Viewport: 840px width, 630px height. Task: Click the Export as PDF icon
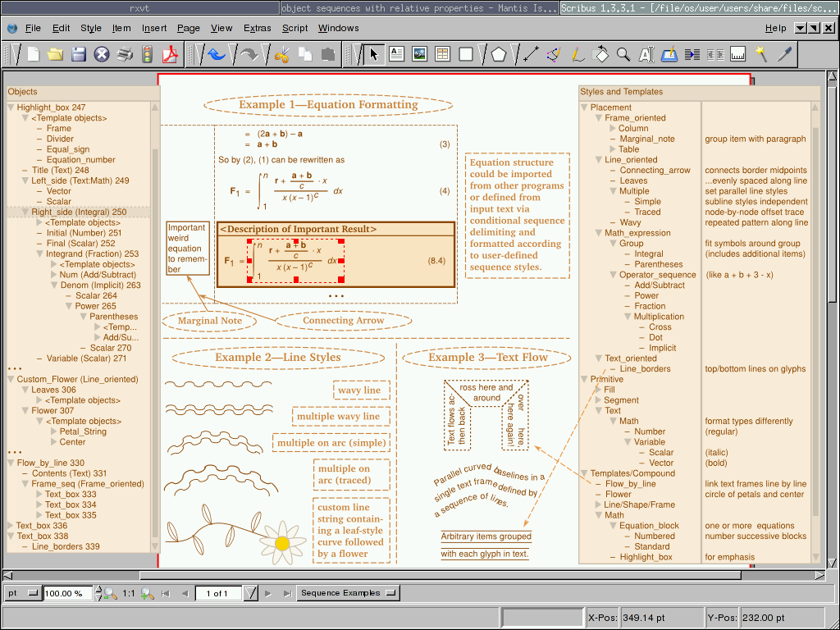pos(171,55)
